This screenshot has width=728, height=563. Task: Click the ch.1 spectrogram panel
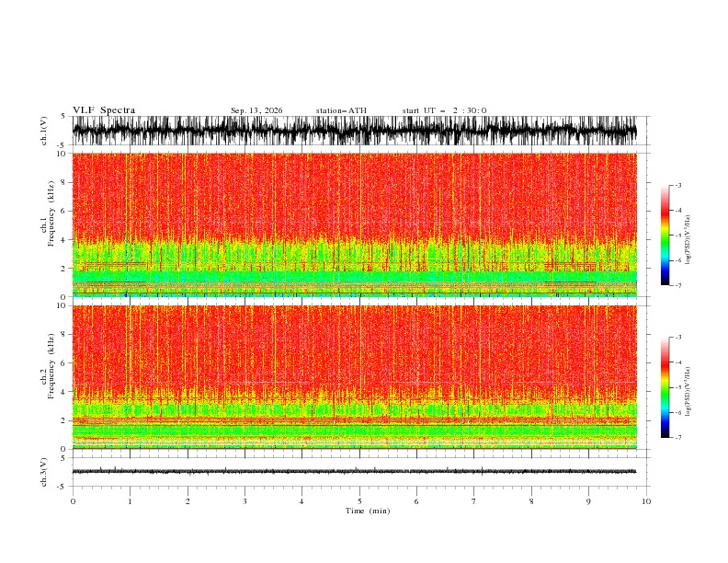[x=354, y=224]
